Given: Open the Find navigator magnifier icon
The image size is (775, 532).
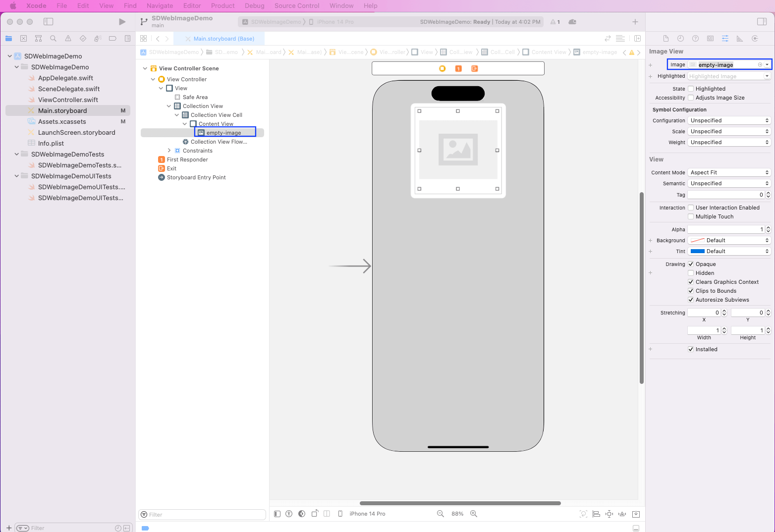Looking at the screenshot, I should (x=53, y=39).
